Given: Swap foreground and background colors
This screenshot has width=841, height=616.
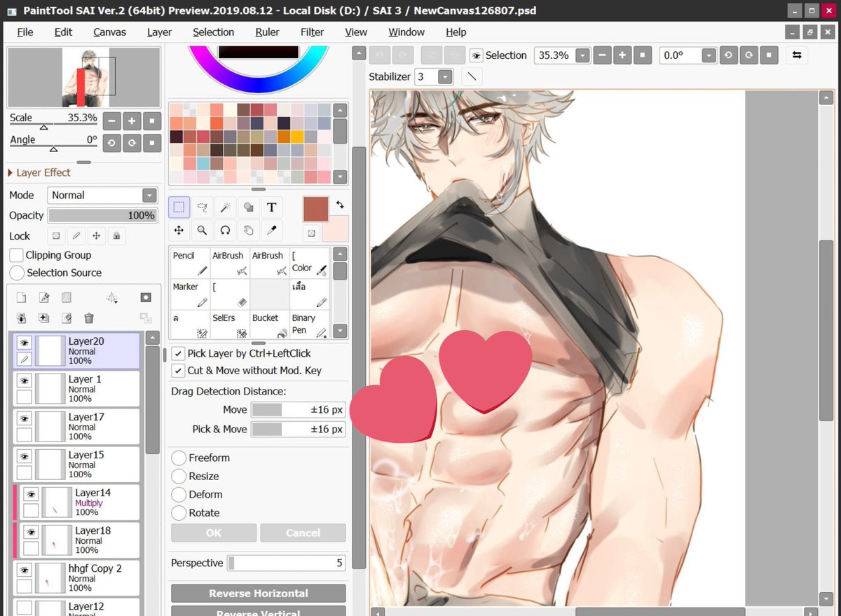Looking at the screenshot, I should [x=340, y=204].
